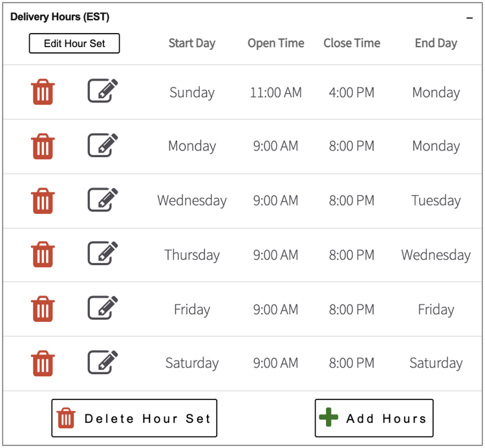Select the Start Day column header

[x=192, y=43]
